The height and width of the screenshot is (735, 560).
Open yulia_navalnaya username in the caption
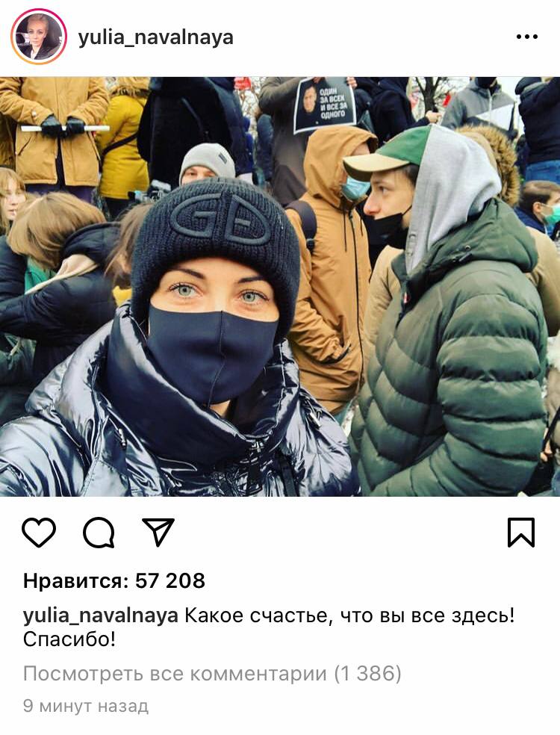tap(100, 615)
